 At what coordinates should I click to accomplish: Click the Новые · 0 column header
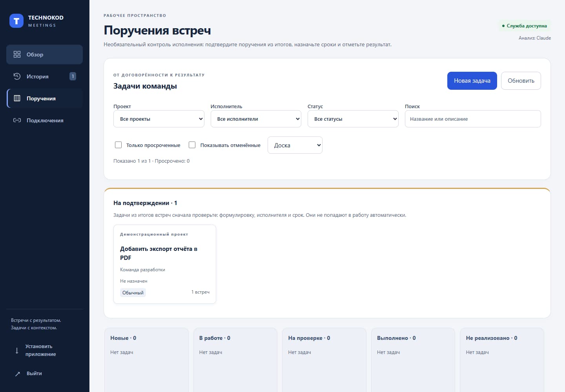click(123, 338)
